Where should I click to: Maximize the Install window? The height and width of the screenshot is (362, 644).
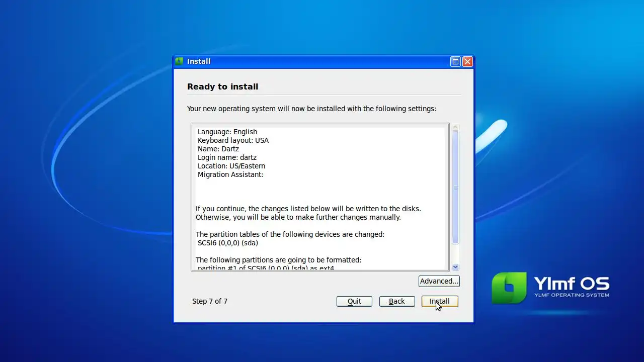coord(455,61)
